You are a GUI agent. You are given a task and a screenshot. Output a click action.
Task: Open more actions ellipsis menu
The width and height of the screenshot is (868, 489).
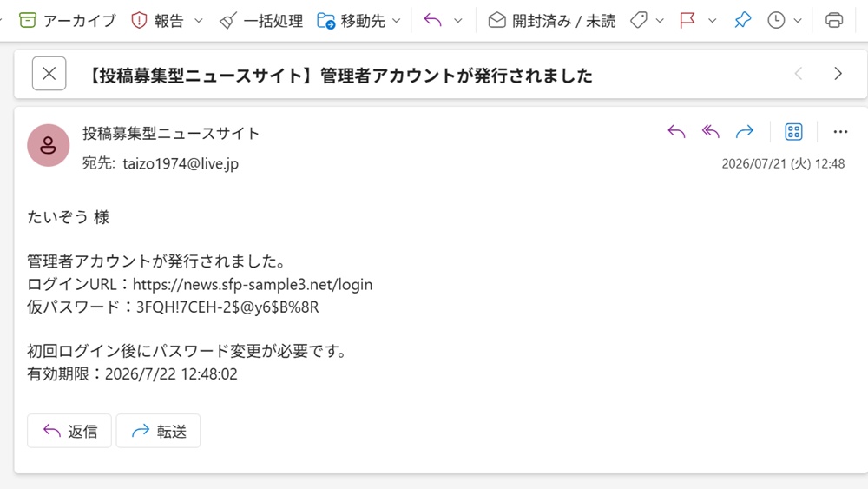pos(840,132)
